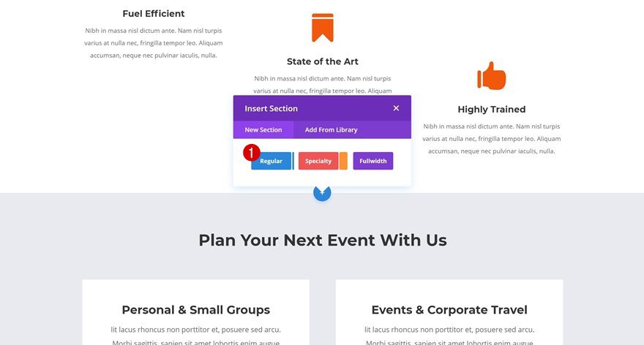Select the Personal & Small Groups title
This screenshot has width=644, height=345.
tap(195, 310)
